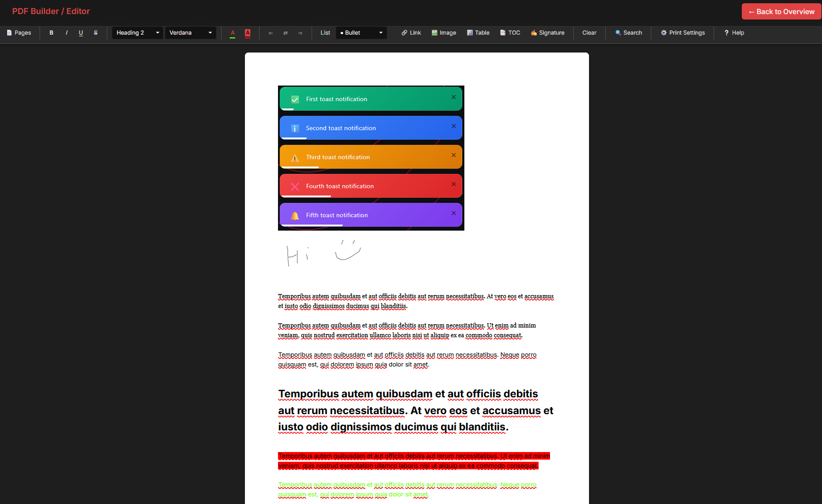Toggle strikethrough formatting
Viewport: 822px width, 504px height.
(x=96, y=33)
